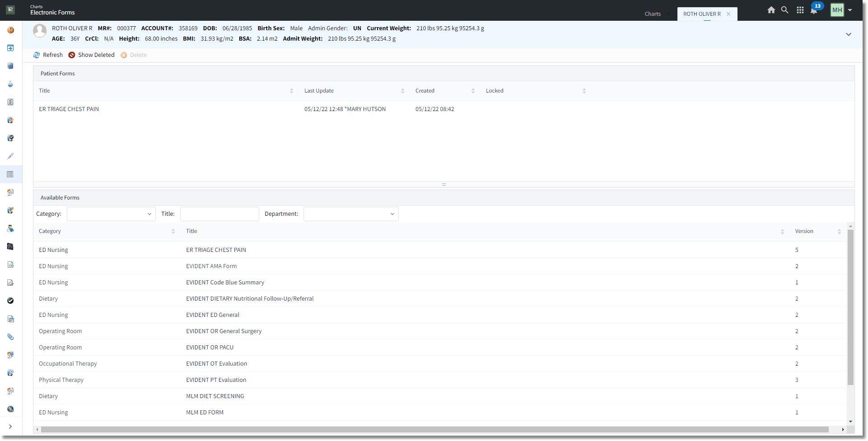Click the orange exclamation alert sidebar icon

[x=10, y=30]
